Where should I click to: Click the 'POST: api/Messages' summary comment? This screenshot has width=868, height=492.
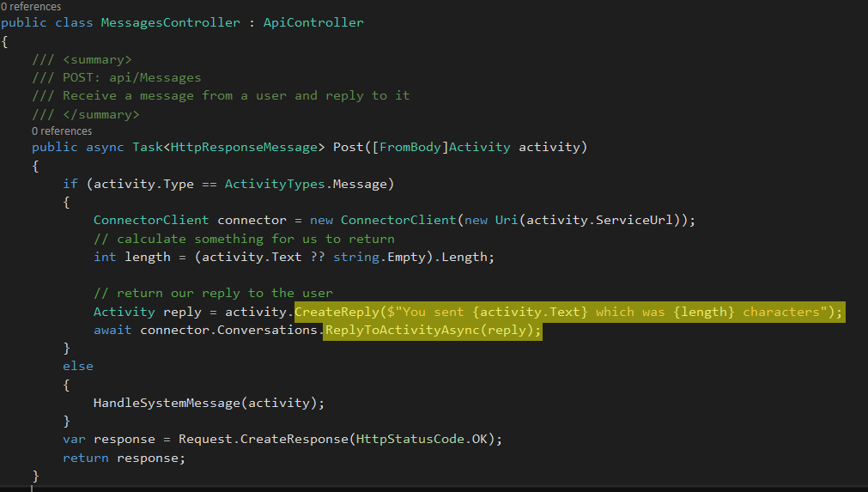(x=131, y=77)
